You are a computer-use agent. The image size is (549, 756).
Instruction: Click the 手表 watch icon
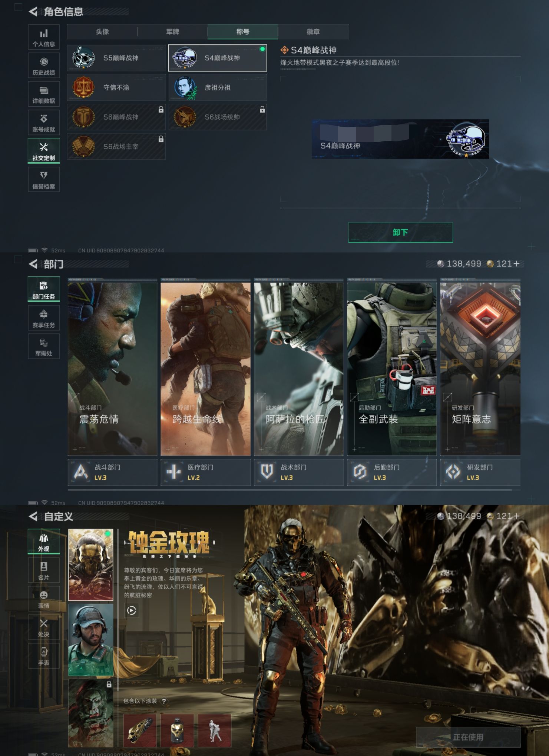tap(44, 656)
